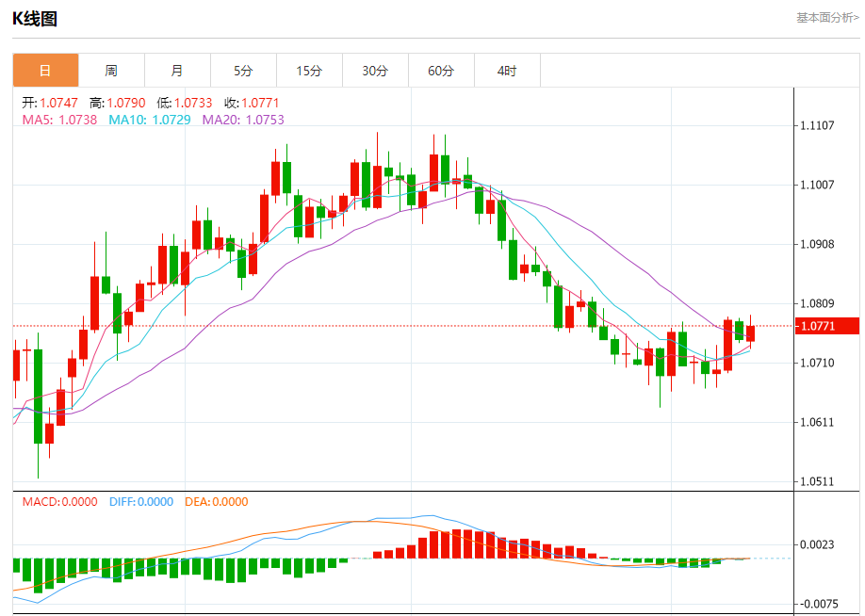This screenshot has height=616, width=865.
Task: Click the open price 1.0747
Action: [59, 103]
